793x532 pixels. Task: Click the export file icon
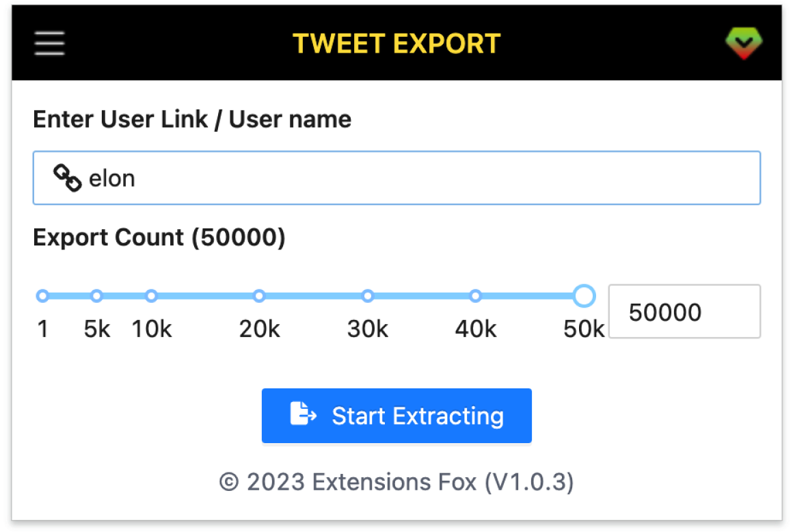(303, 415)
